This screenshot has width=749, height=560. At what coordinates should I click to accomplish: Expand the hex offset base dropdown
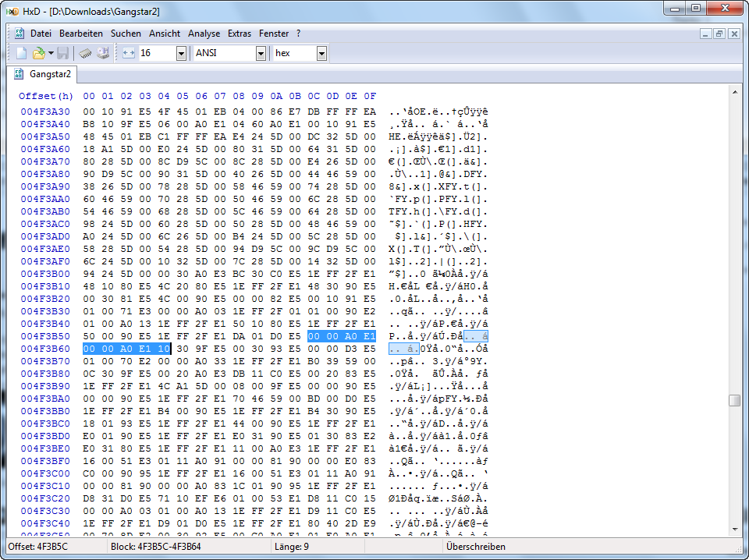coord(321,53)
